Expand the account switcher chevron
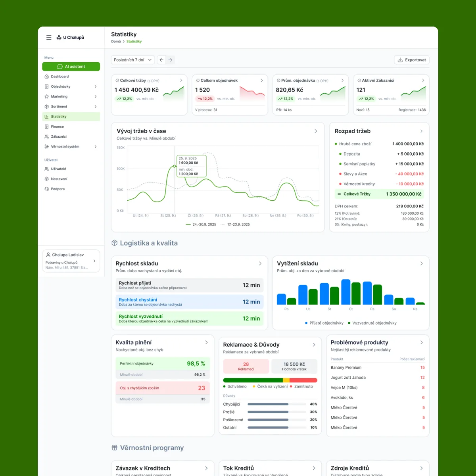476x476 pixels. point(94,261)
